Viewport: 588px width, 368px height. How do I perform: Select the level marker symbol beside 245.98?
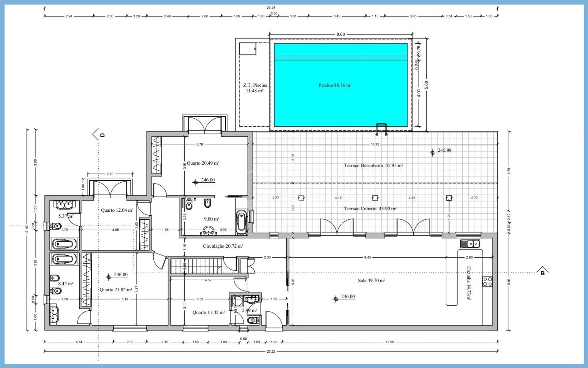tap(432, 153)
